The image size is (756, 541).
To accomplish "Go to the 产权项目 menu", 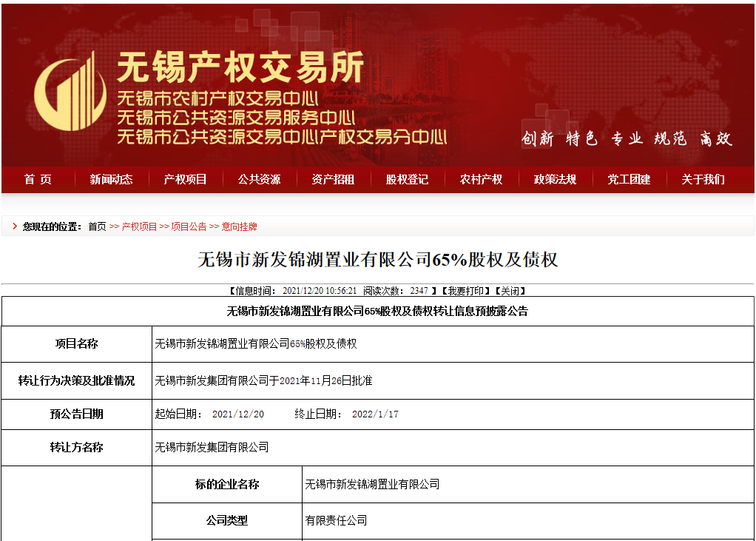I will click(x=186, y=180).
